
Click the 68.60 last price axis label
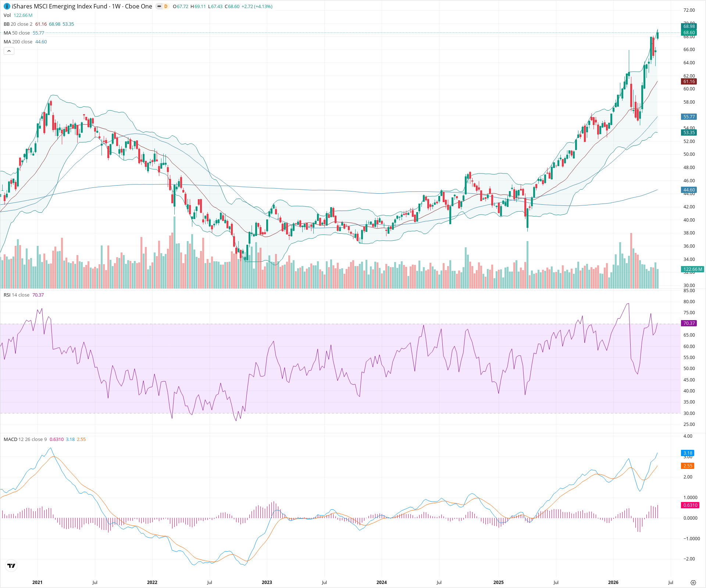[x=689, y=33]
